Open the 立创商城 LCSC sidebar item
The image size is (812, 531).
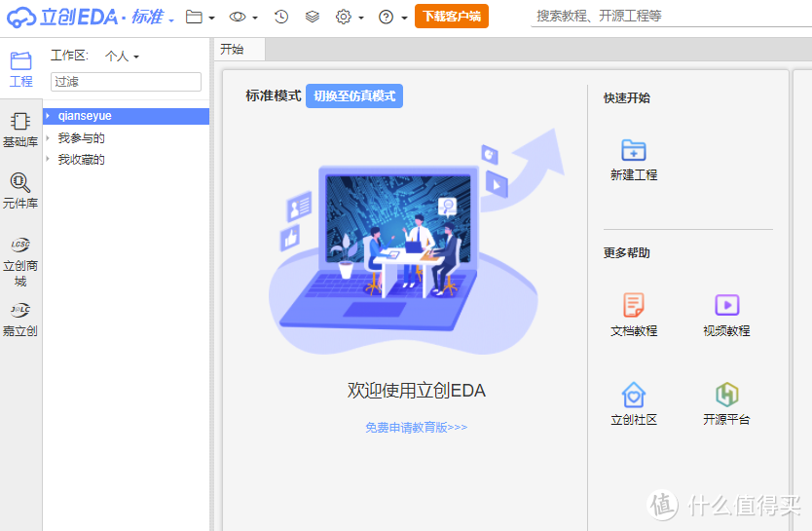tap(20, 262)
